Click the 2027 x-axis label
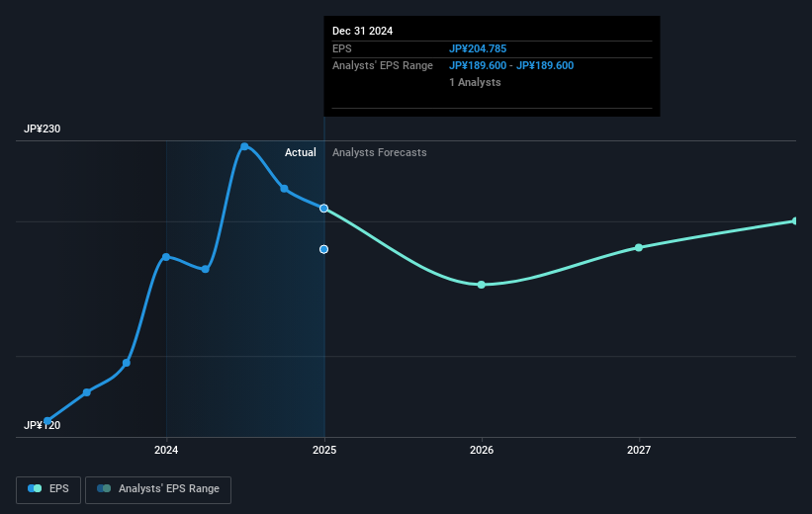 (639, 450)
